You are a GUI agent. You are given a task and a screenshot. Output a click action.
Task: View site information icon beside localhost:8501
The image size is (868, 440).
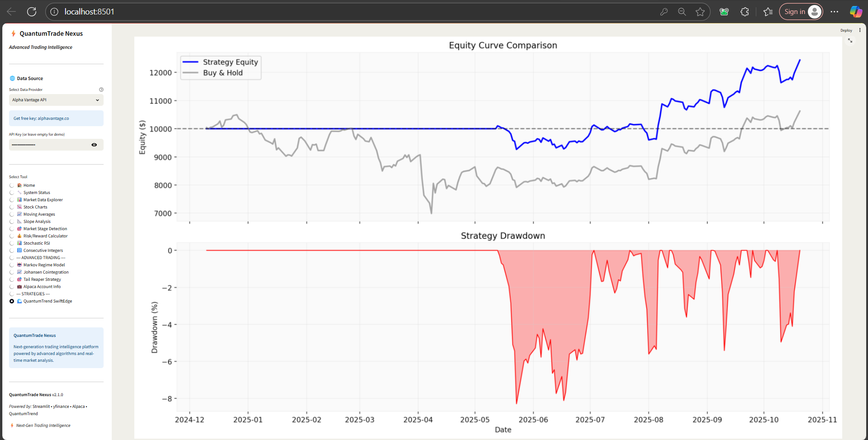[x=54, y=12]
